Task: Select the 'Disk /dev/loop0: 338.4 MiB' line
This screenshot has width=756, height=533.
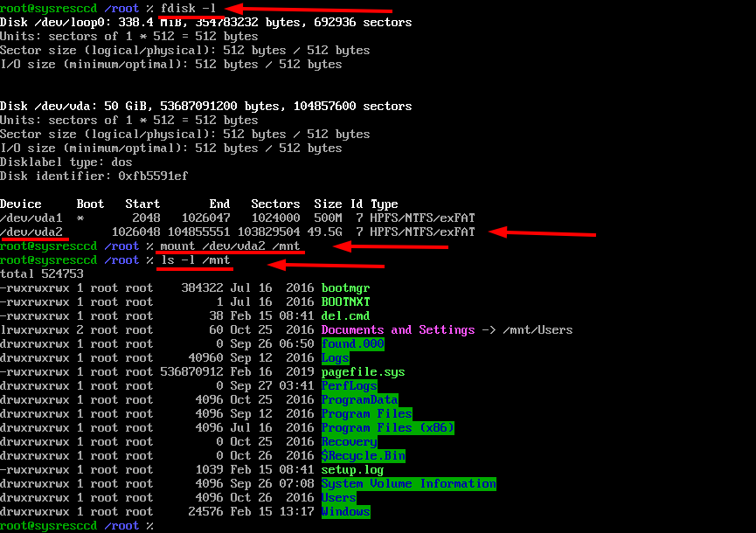Action: [206, 22]
